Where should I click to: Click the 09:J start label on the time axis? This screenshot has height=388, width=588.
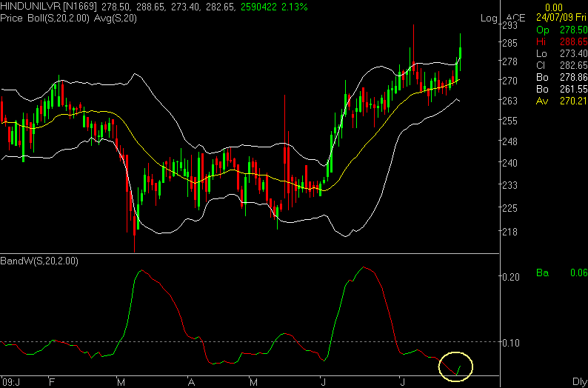(x=10, y=382)
